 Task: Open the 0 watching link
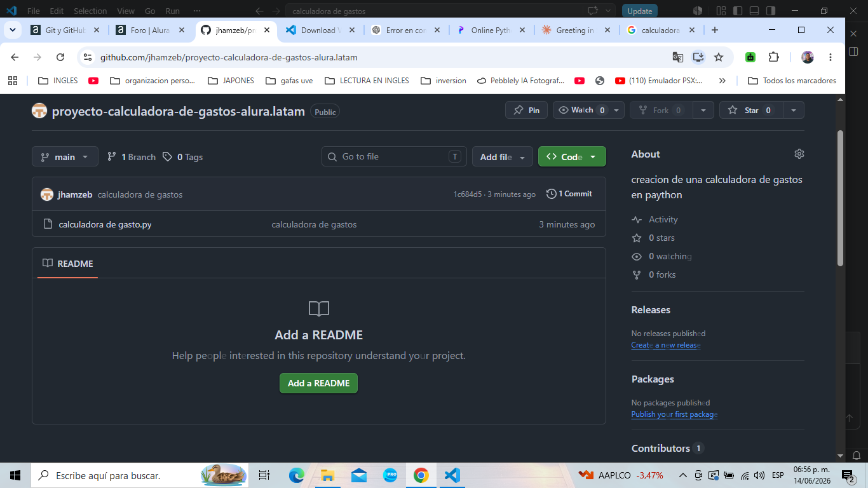(661, 256)
